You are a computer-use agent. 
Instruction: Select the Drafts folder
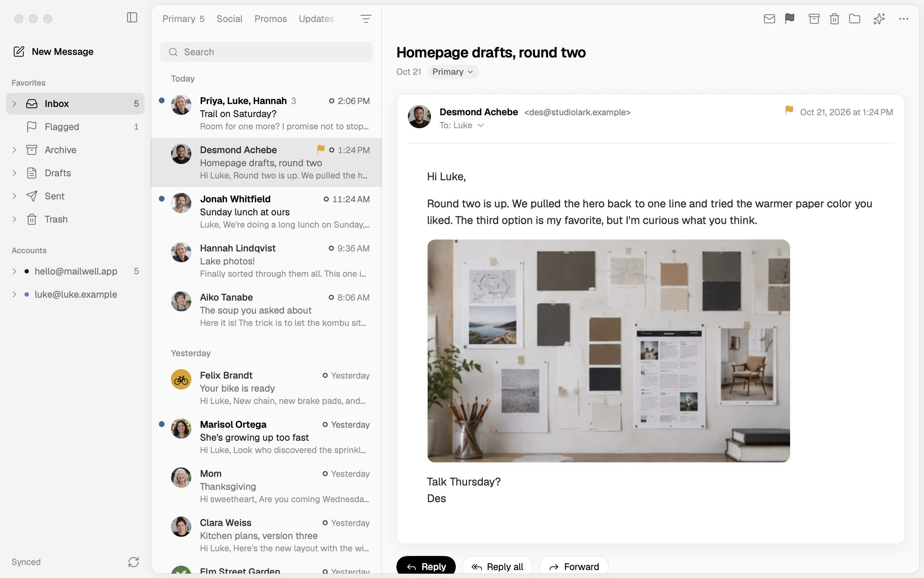[75, 173]
